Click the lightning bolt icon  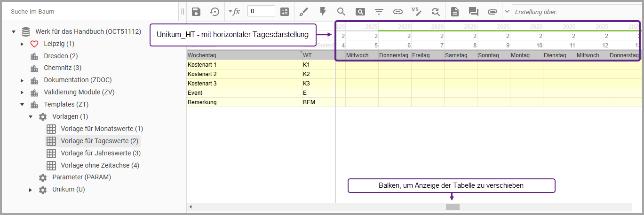[323, 12]
